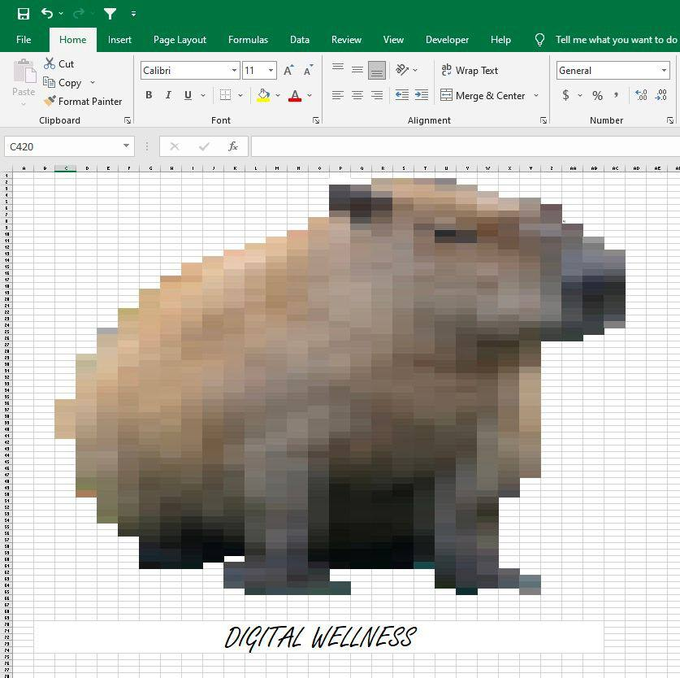Screen dimensions: 680x678
Task: Click the Orientation text angle icon
Action: coord(402,70)
